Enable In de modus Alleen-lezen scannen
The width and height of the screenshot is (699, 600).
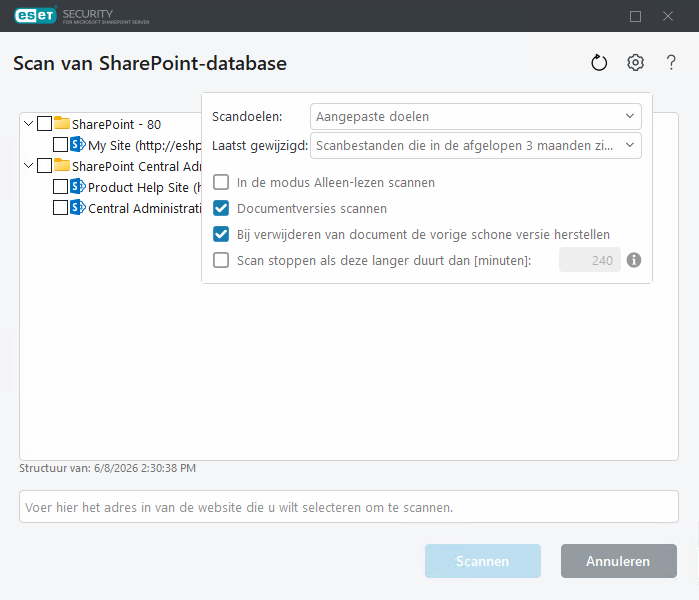coord(221,182)
